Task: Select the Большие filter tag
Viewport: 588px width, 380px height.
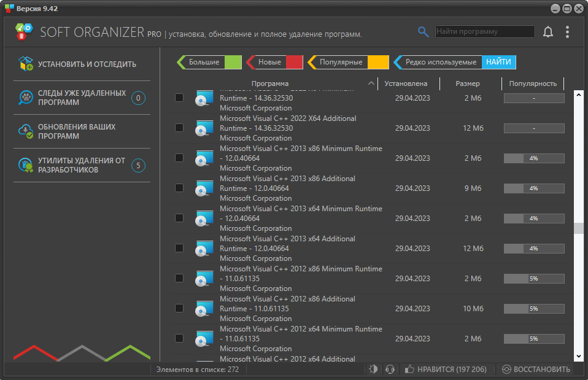Action: point(209,62)
